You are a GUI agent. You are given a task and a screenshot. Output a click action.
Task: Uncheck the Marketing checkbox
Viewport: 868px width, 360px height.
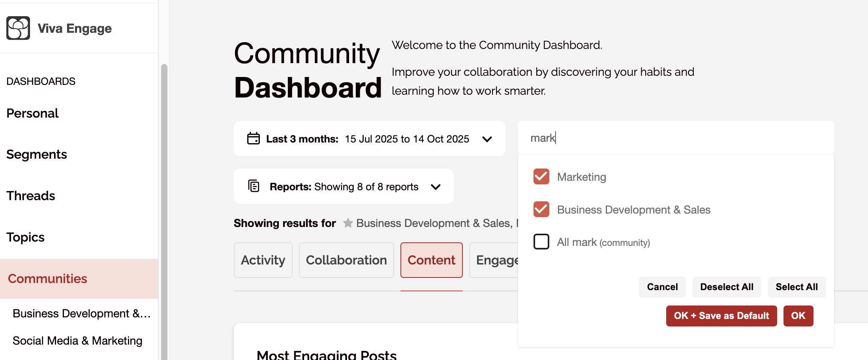(x=541, y=176)
